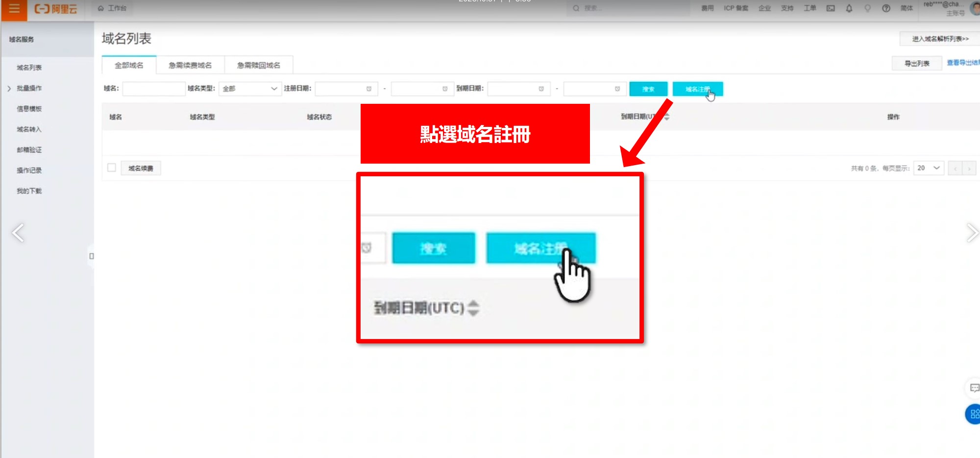The width and height of the screenshot is (980, 458).
Task: Open the 域名类型 dropdown showing 全部
Action: pyautogui.click(x=250, y=89)
